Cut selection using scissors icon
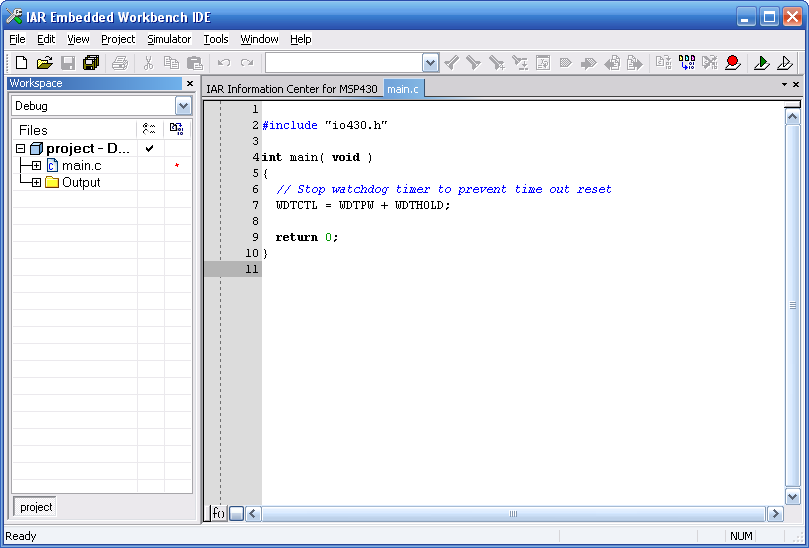The width and height of the screenshot is (809, 548). tap(148, 63)
